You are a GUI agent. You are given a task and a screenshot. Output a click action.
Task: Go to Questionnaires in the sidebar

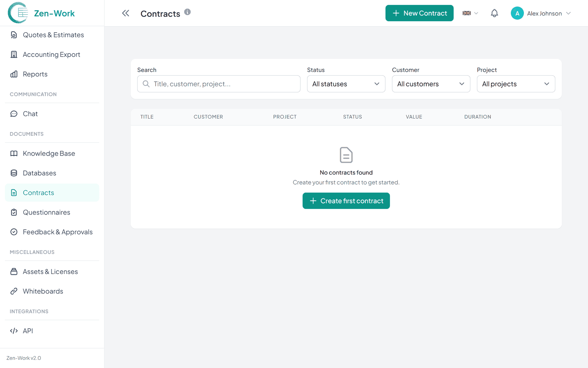[47, 212]
